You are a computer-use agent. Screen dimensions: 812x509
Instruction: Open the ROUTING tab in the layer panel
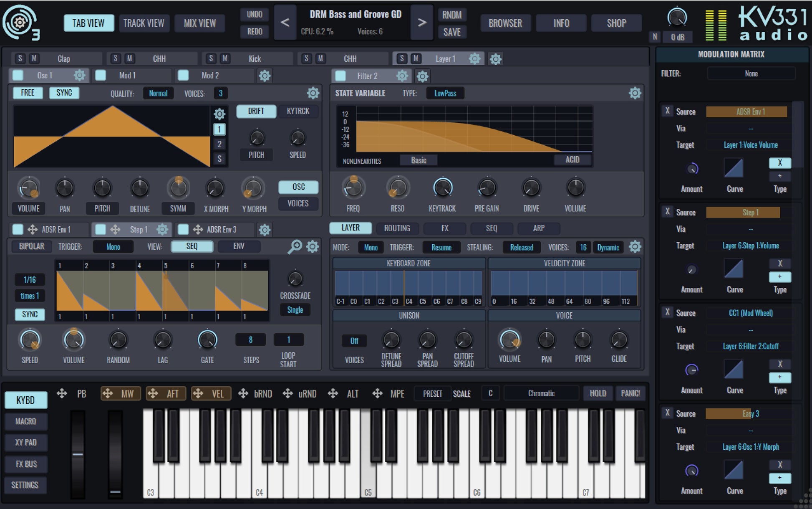(397, 228)
